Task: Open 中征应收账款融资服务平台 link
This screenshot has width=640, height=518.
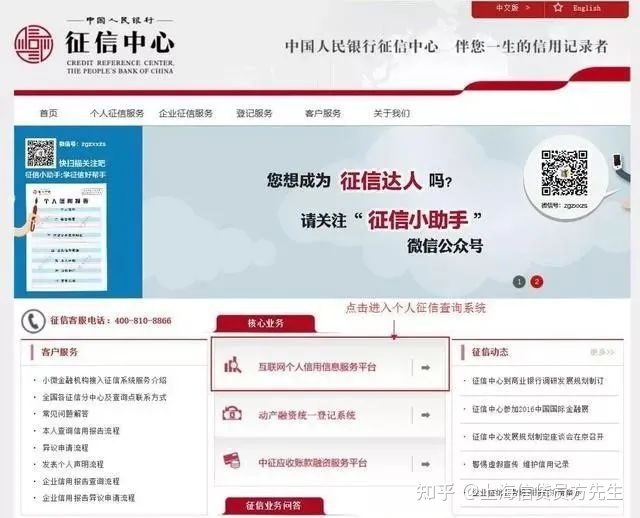Action: click(313, 463)
